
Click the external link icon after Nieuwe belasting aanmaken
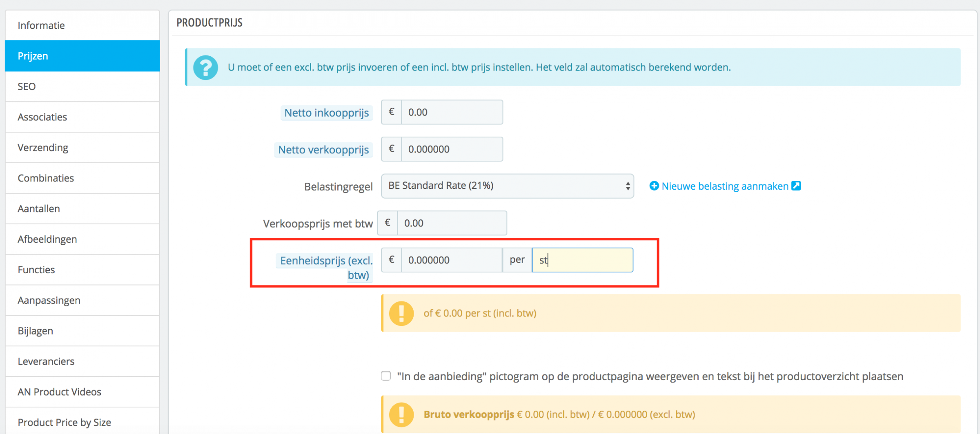click(796, 186)
